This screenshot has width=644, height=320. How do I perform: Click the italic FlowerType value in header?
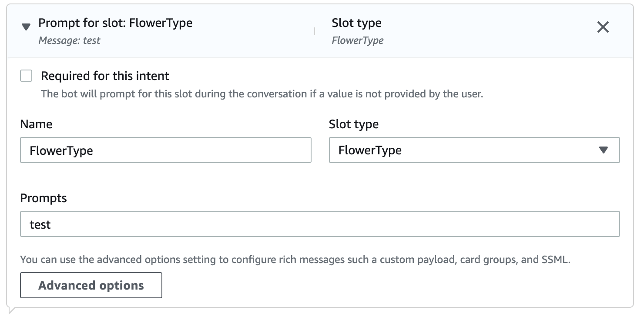358,40
